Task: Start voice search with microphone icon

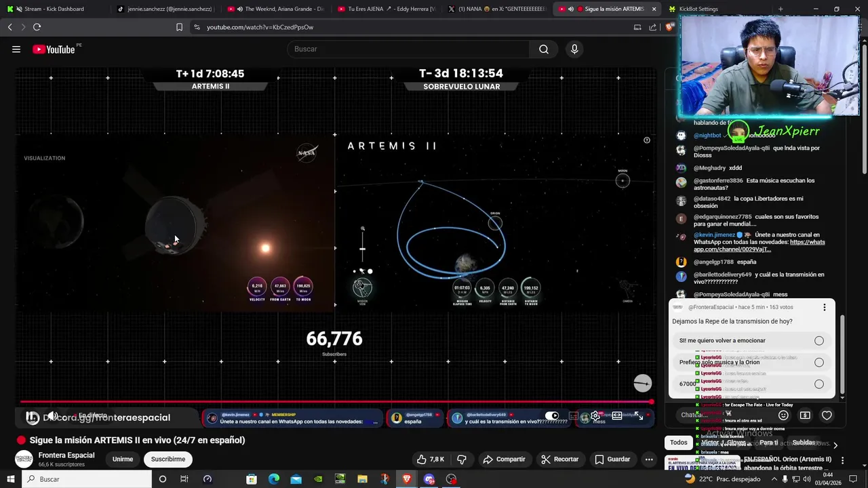Action: tap(574, 49)
